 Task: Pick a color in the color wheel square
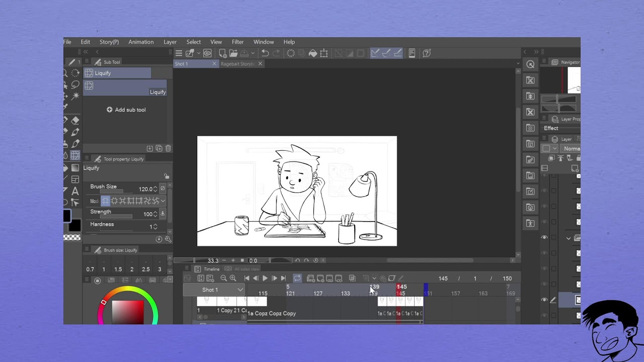tap(128, 312)
